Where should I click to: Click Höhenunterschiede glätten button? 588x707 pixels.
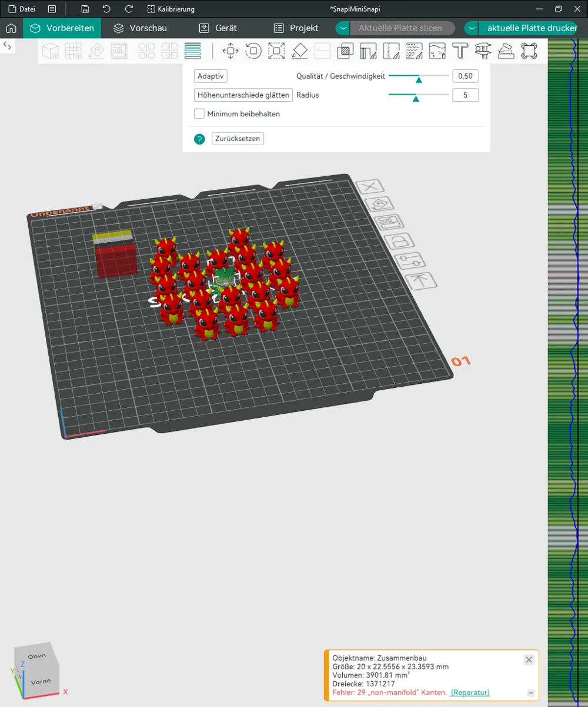click(x=243, y=95)
